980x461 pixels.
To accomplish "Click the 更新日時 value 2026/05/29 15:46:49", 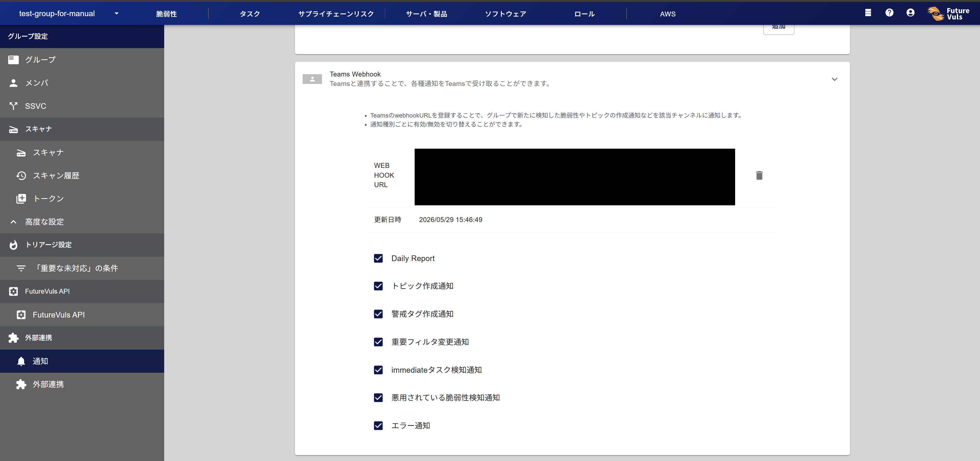I will point(450,220).
